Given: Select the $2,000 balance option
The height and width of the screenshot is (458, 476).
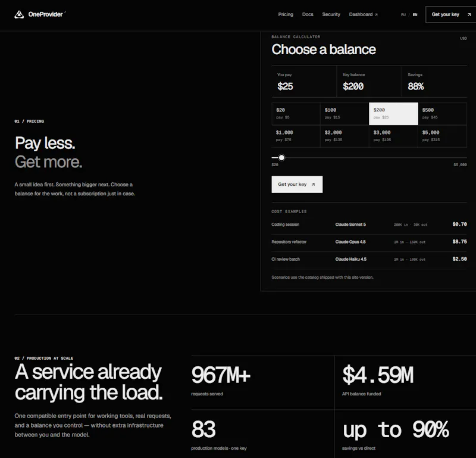Looking at the screenshot, I should tap(345, 136).
